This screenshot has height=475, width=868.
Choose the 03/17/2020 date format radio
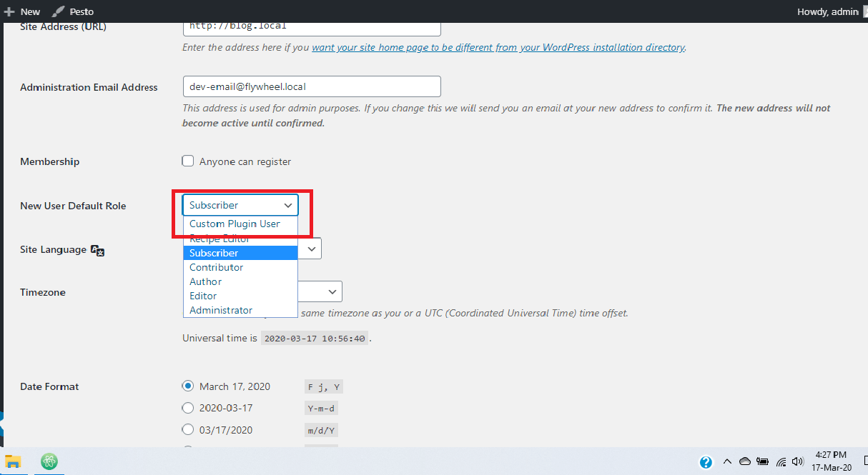tap(188, 429)
